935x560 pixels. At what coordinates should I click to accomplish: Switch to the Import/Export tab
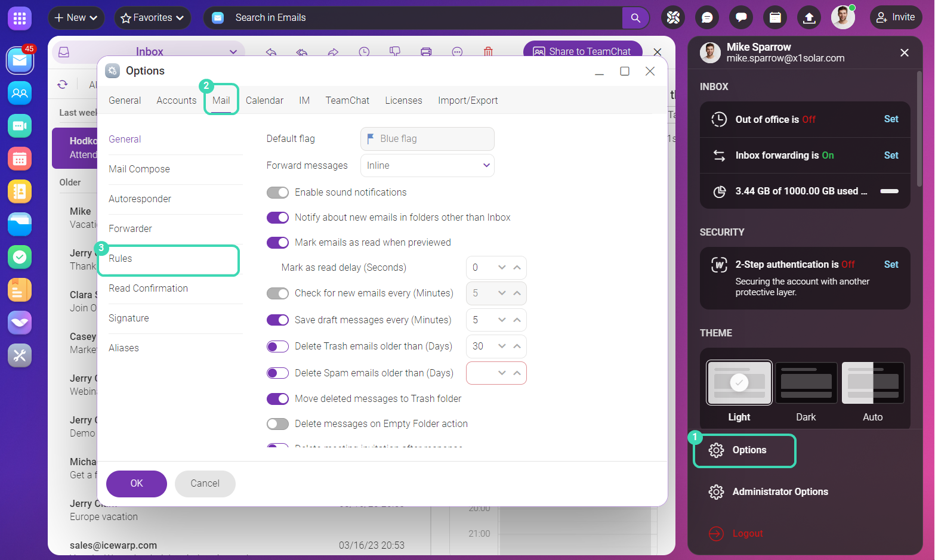click(x=468, y=100)
